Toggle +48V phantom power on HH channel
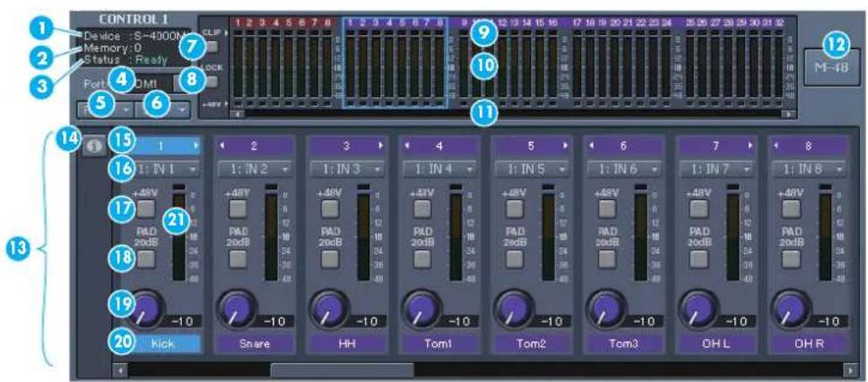868x382 pixels. pyautogui.click(x=331, y=208)
